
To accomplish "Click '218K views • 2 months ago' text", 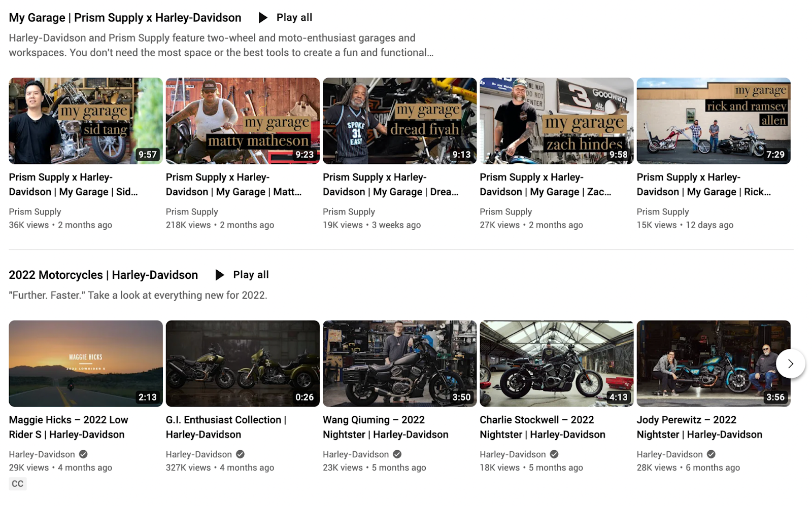I will [220, 225].
